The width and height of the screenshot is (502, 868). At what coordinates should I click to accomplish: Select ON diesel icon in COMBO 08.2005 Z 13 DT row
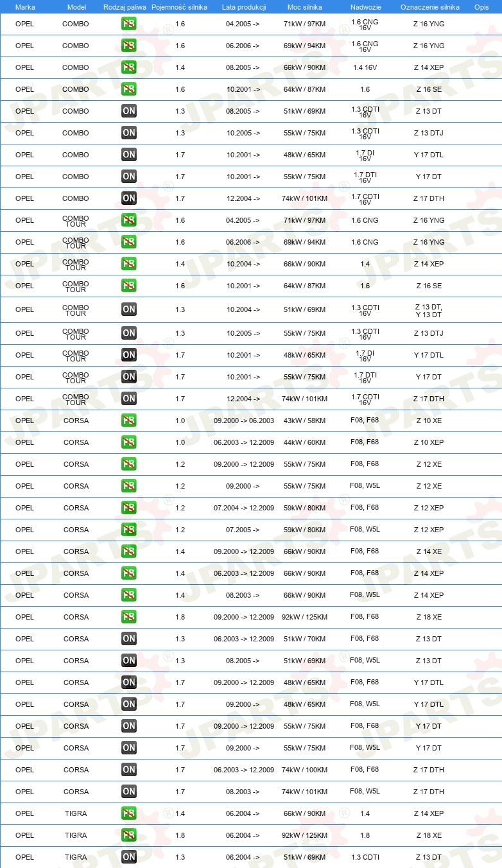click(128, 111)
